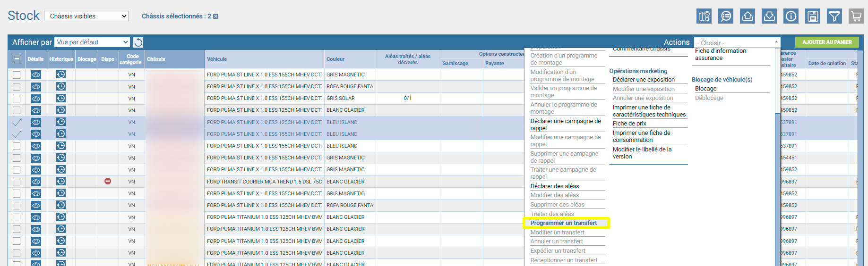Select Programmer un transfert action

(x=564, y=223)
